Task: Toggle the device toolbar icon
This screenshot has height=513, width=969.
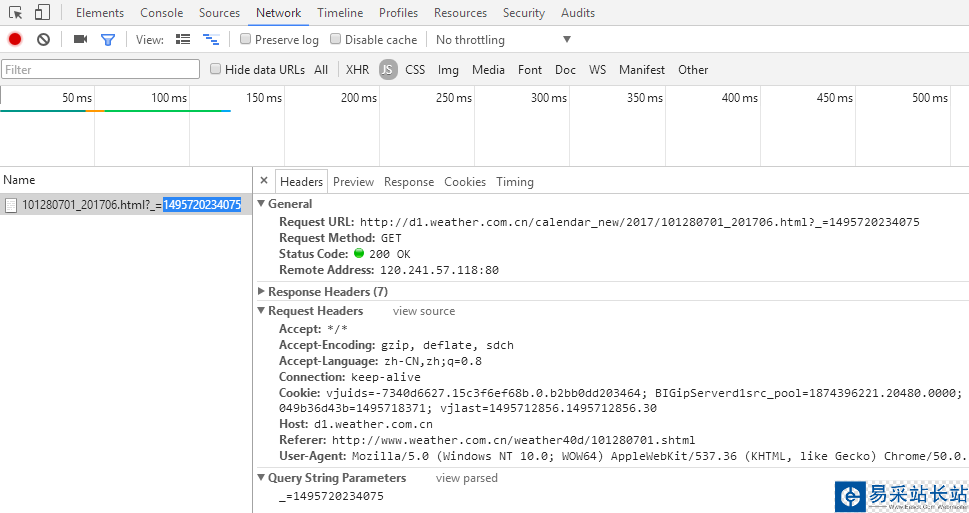Action: [42, 13]
